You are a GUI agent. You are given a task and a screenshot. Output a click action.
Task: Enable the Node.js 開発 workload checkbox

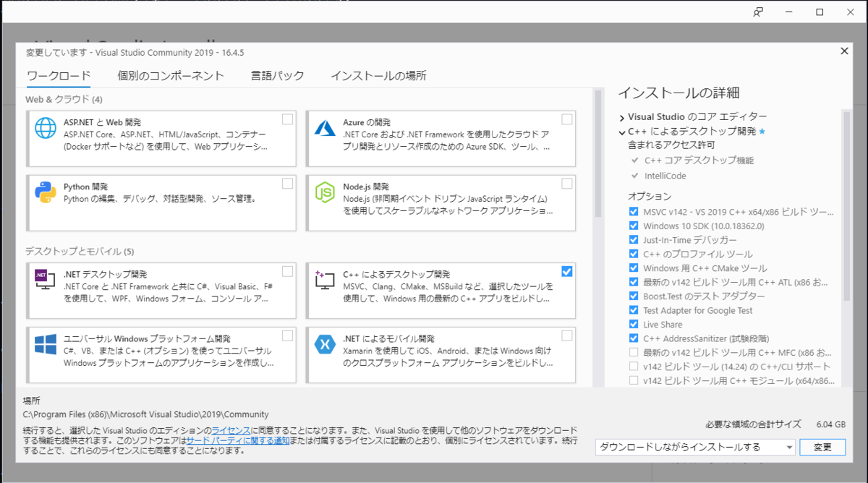point(566,184)
